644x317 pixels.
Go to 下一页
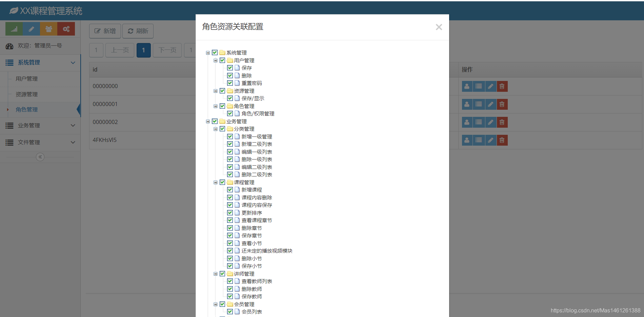tap(167, 50)
